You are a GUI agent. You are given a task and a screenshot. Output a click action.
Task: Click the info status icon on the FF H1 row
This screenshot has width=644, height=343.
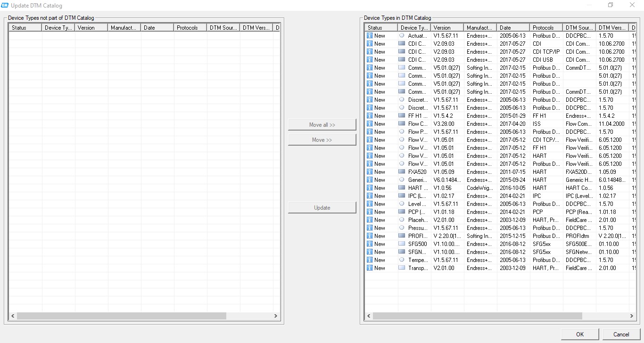pyautogui.click(x=370, y=115)
